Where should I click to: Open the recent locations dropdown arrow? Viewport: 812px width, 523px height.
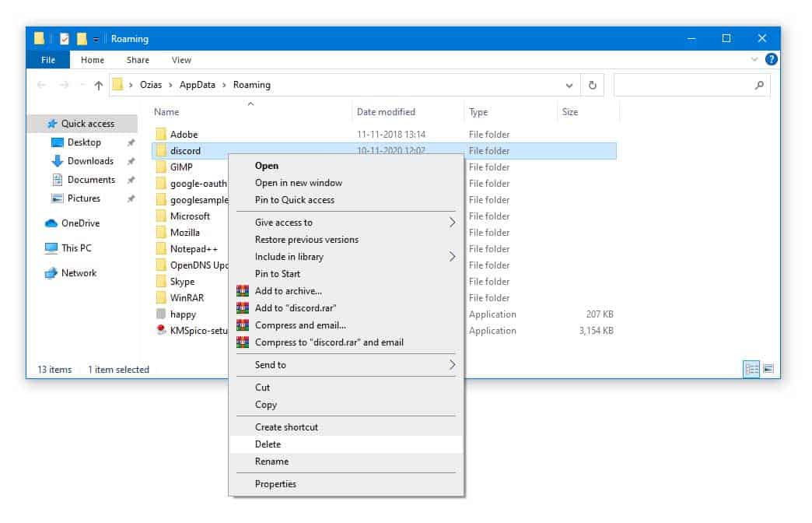click(x=82, y=85)
